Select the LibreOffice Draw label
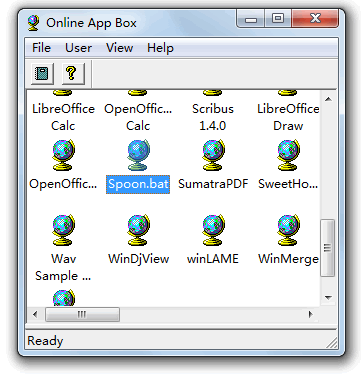This screenshot has height=375, width=361. pos(288,117)
